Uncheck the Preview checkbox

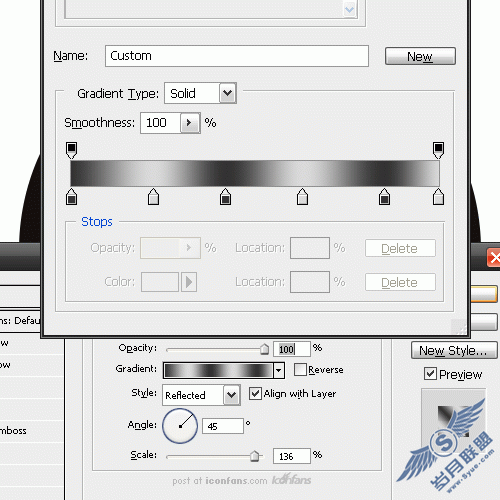coord(430,374)
